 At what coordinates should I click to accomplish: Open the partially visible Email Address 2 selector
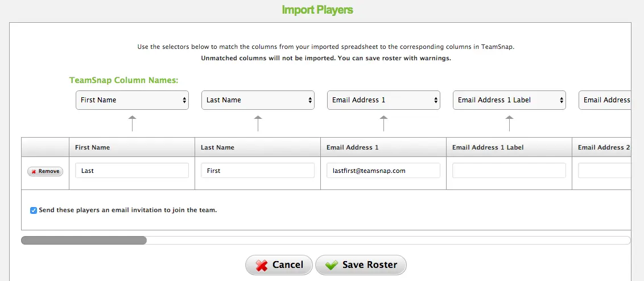tap(605, 100)
